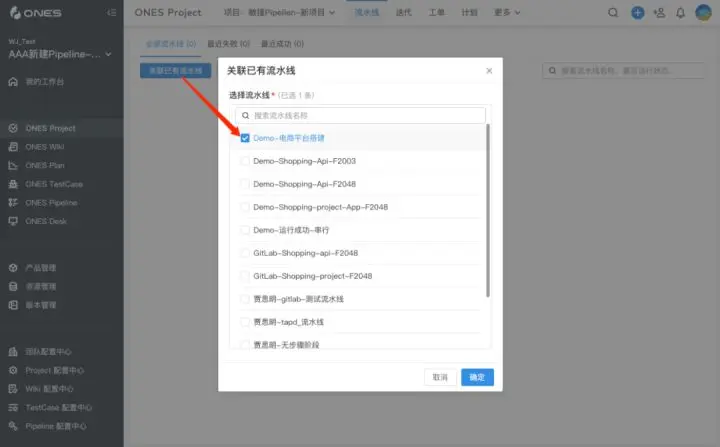
Task: Click the ONES logo in sidebar header
Action: tap(35, 13)
